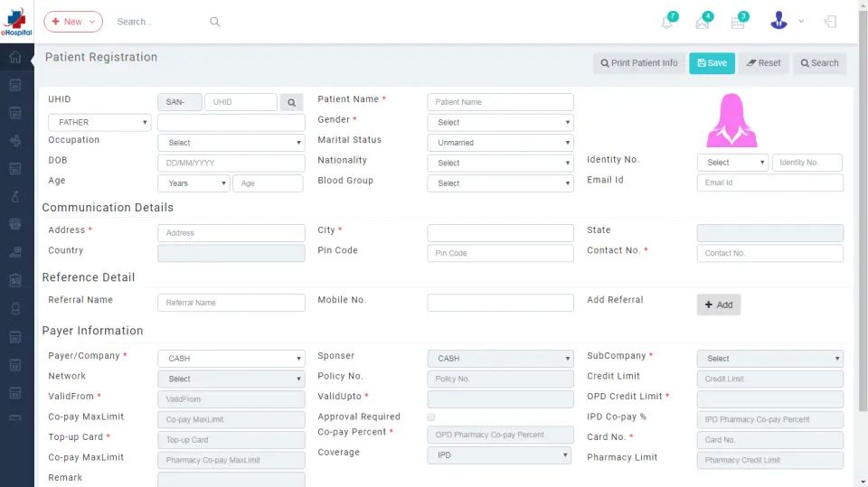This screenshot has height=487, width=868.
Task: Open the Gender dropdown
Action: coord(500,122)
